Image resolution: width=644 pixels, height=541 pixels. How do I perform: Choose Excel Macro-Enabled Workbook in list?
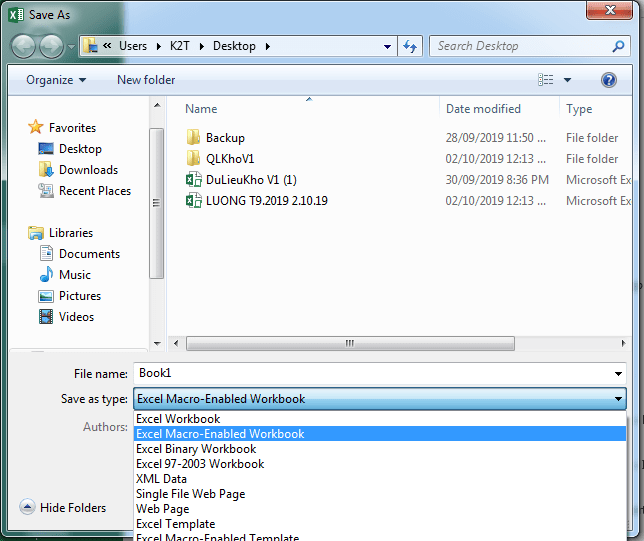380,434
